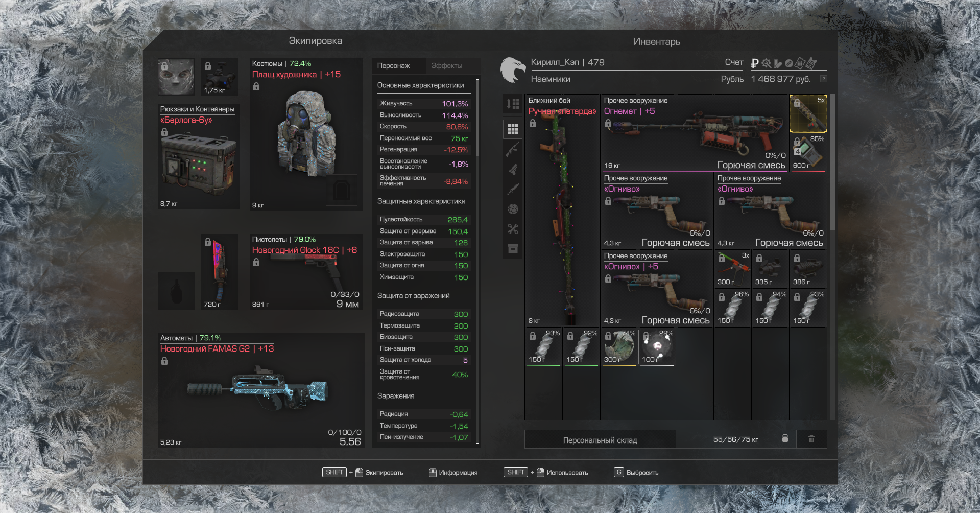Open the question mark help beside balance
The height and width of the screenshot is (513, 980).
(823, 79)
